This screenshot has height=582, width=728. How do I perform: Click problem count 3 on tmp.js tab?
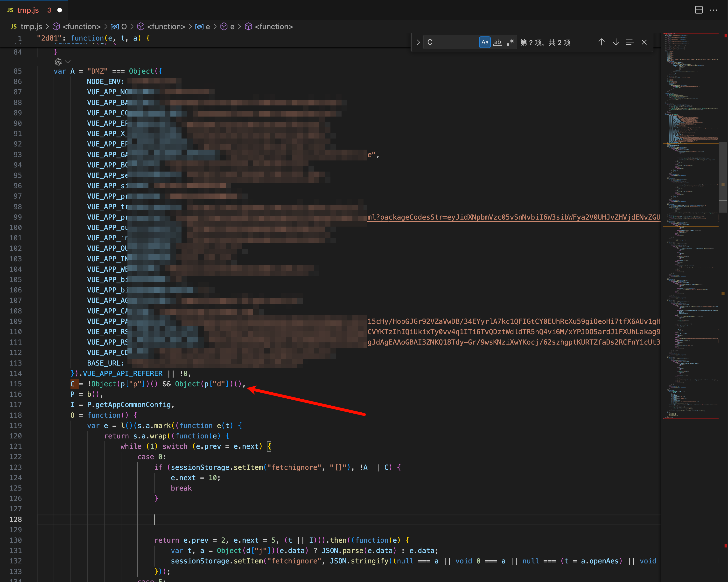pos(49,10)
